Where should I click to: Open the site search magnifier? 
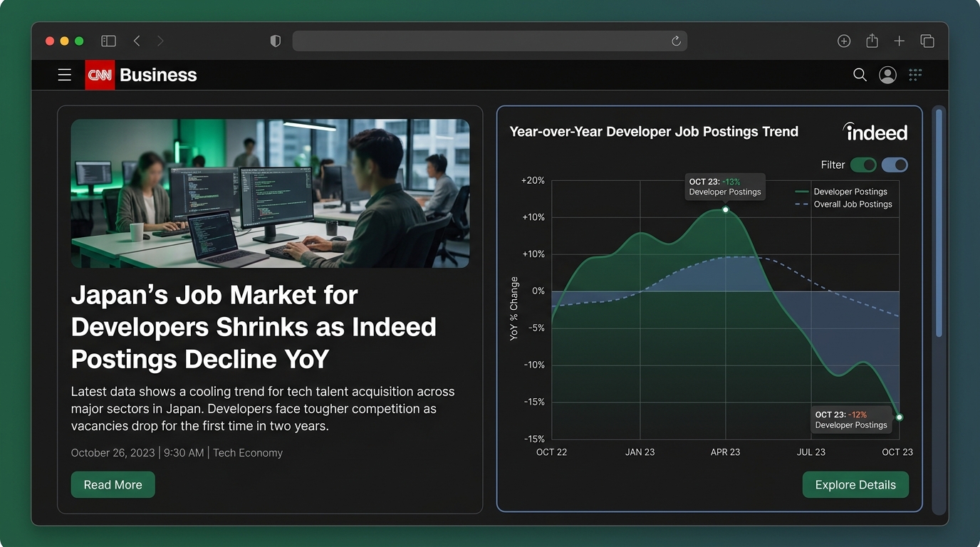coord(860,75)
